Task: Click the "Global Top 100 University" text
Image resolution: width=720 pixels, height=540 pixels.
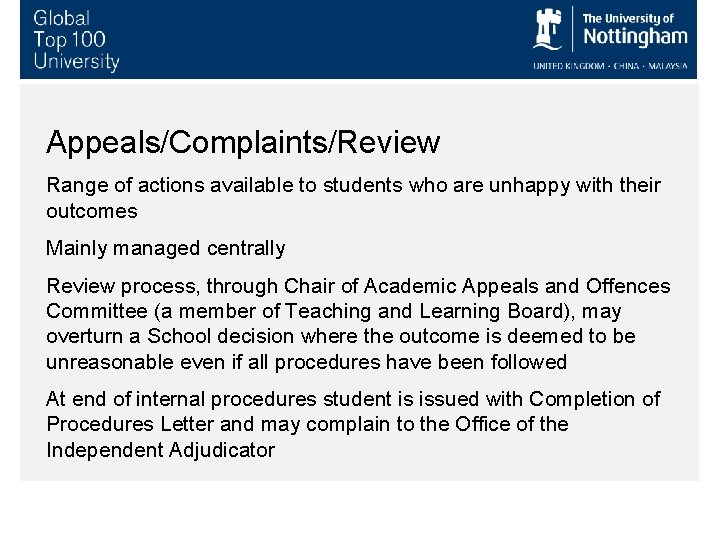Action: (x=76, y=40)
